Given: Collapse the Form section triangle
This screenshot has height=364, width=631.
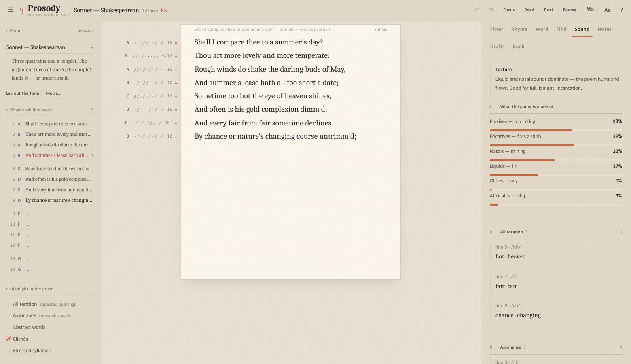Looking at the screenshot, I should click(6, 30).
